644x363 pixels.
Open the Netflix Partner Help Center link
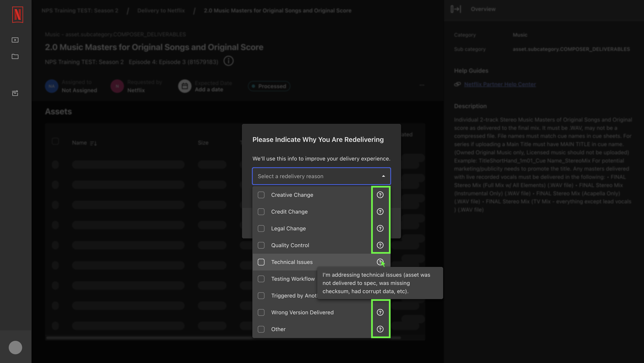pyautogui.click(x=500, y=84)
